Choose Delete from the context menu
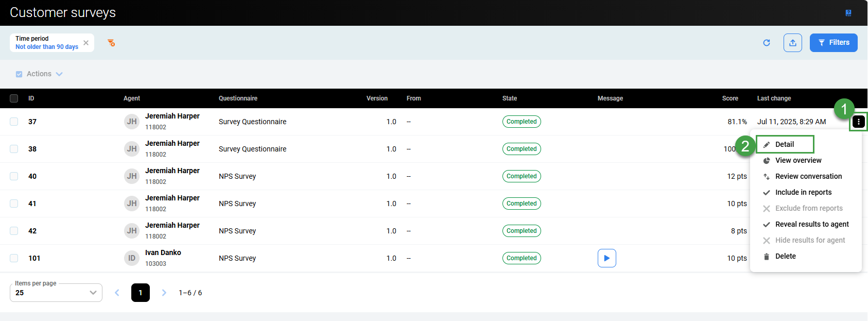 point(785,256)
